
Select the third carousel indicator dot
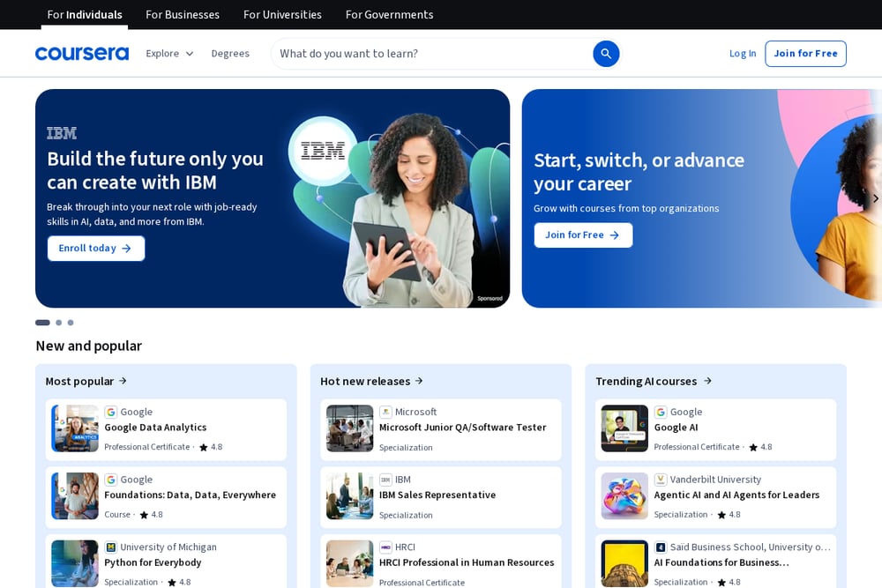[71, 323]
